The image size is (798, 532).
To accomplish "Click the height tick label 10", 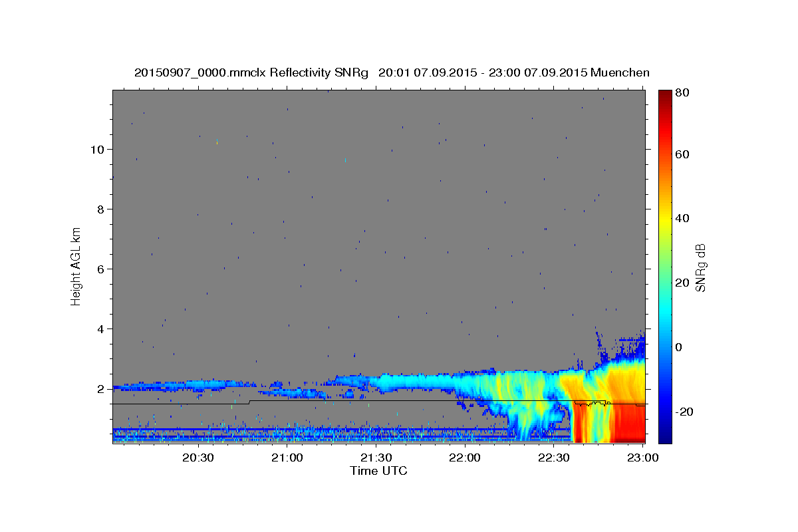I will tap(98, 150).
